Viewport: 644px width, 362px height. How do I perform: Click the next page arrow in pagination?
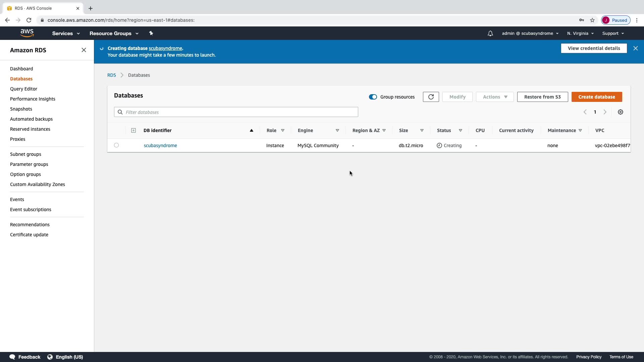tap(605, 112)
